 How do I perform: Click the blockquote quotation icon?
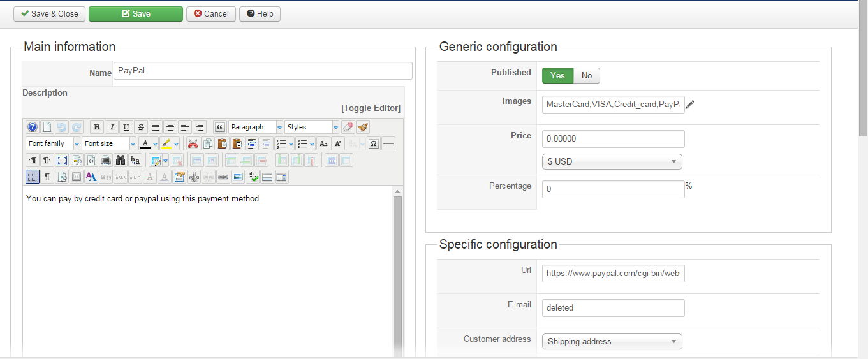pyautogui.click(x=220, y=127)
